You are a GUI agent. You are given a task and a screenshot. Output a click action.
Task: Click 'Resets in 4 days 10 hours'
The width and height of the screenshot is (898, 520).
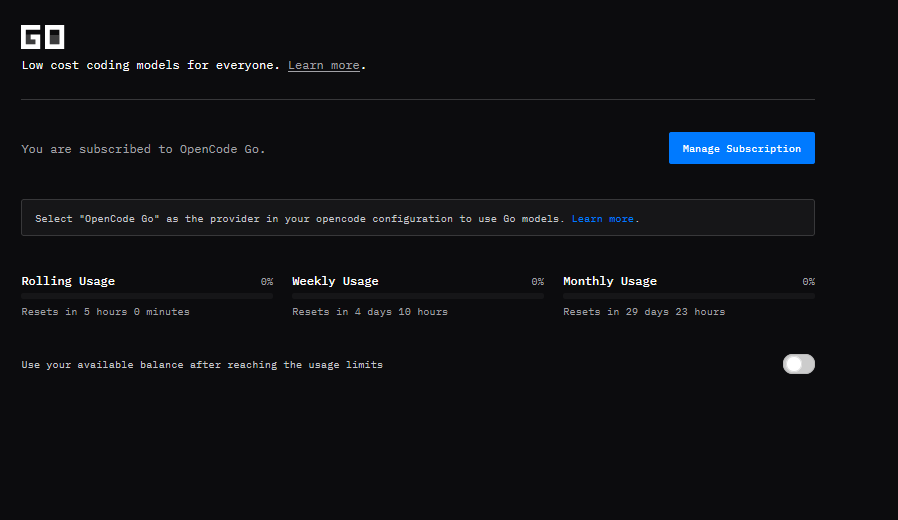tap(370, 312)
